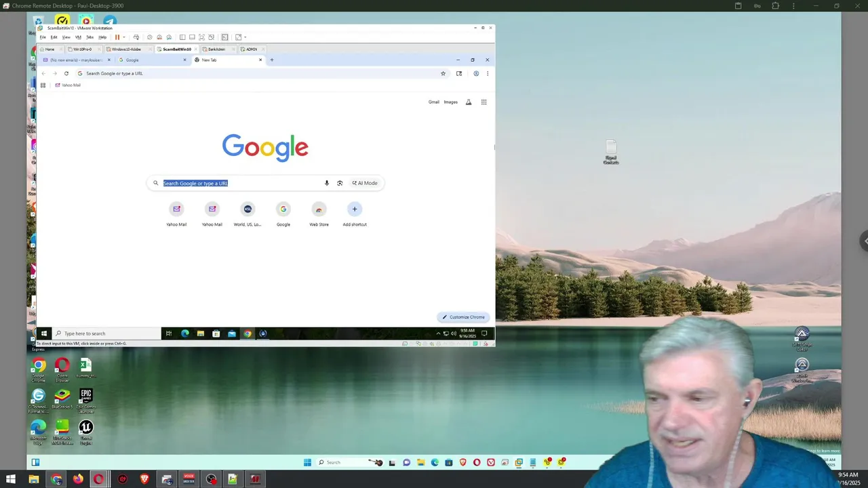Pause the VM with the orange pause button

117,37
